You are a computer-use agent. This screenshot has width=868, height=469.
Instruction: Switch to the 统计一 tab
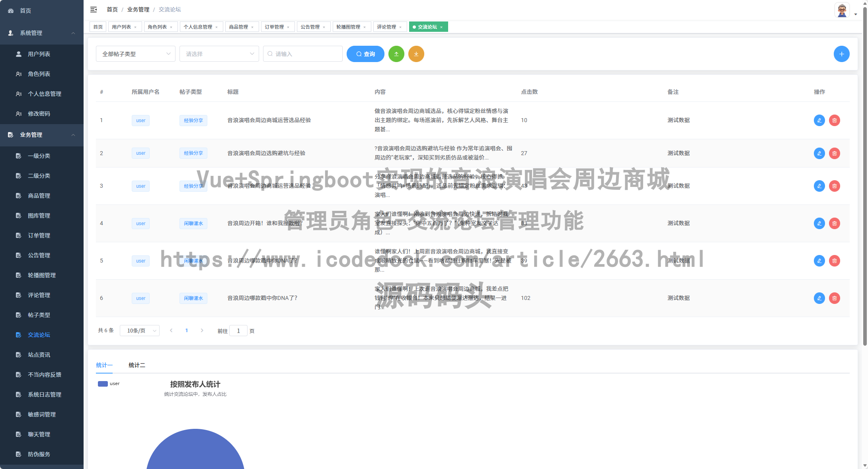(104, 365)
